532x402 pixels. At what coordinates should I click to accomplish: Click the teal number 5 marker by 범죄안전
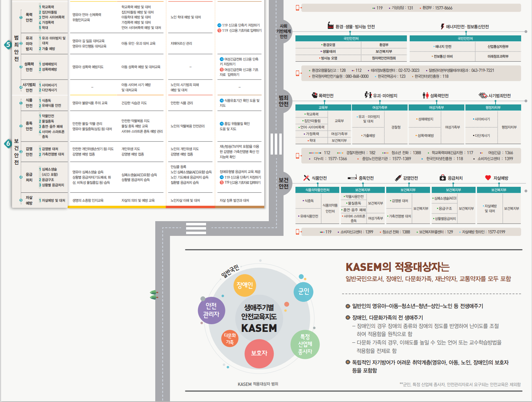click(8, 45)
